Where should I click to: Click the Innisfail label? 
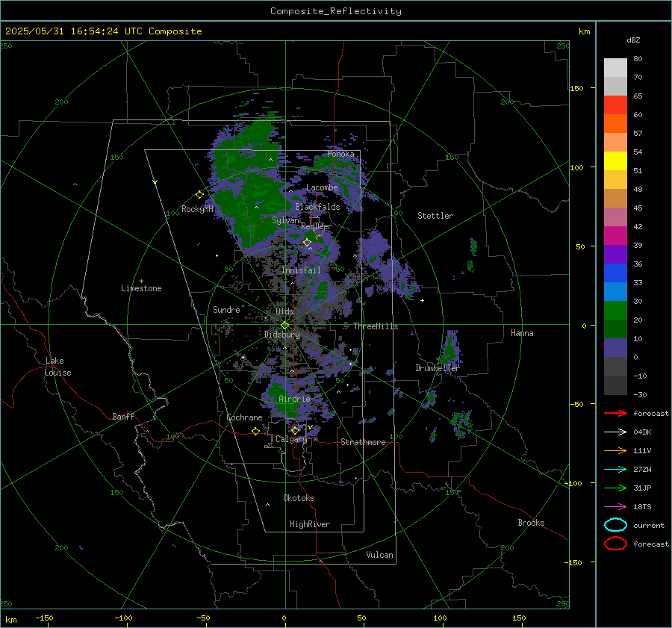coord(302,270)
